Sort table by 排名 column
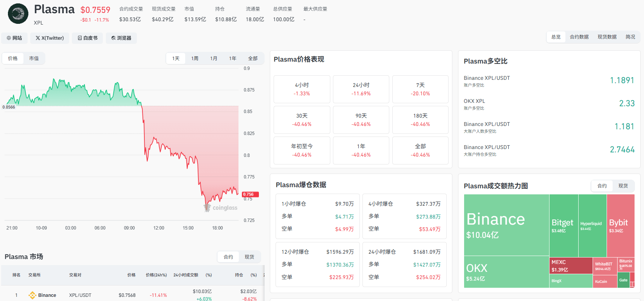Screen dimensions: 644x301 pyautogui.click(x=16, y=275)
